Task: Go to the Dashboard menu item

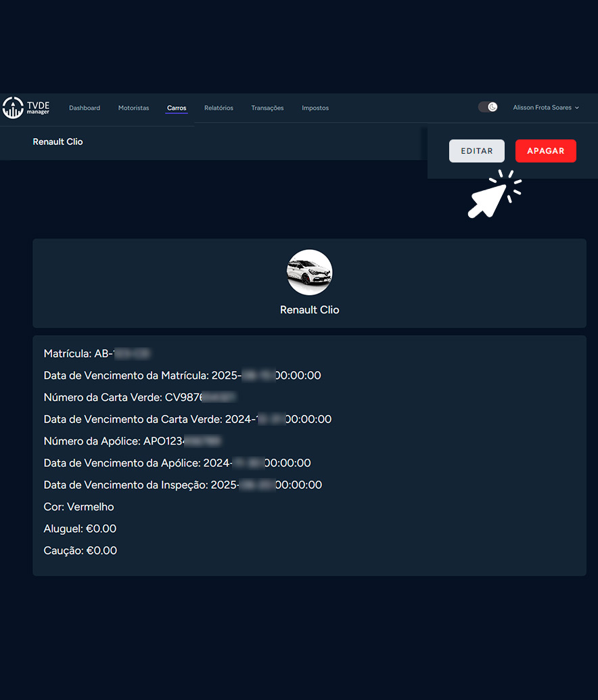Action: coord(85,108)
